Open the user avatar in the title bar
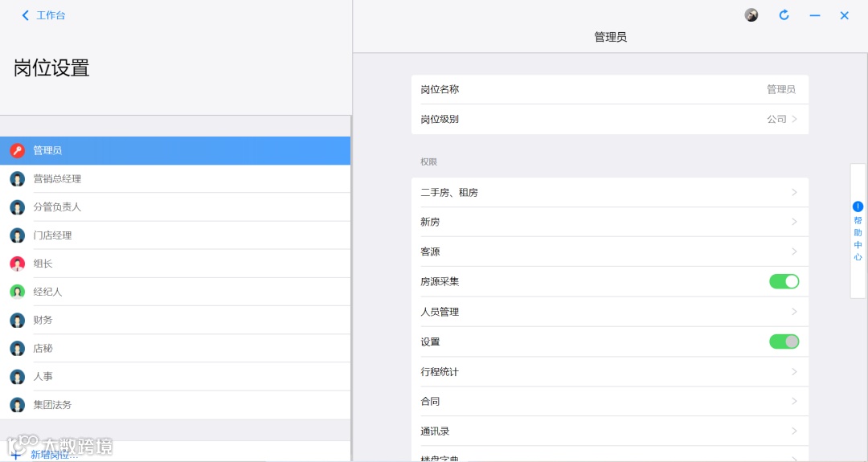The height and width of the screenshot is (462, 868). coord(751,15)
